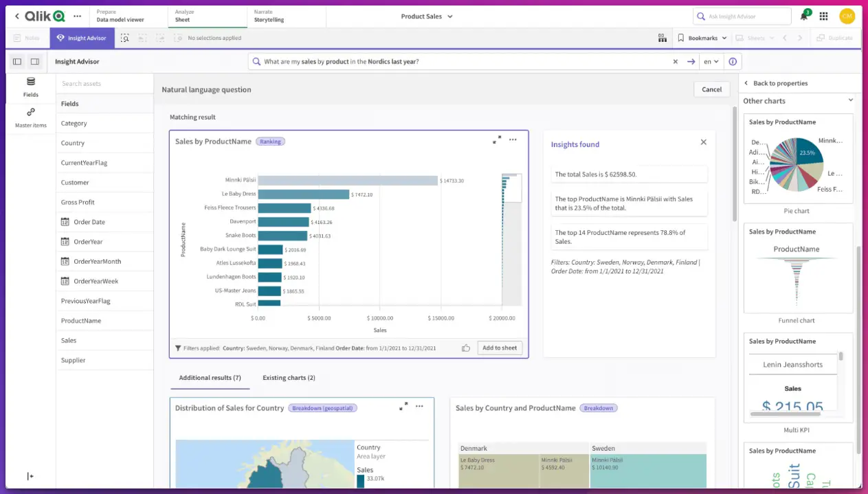This screenshot has height=494, width=868.
Task: Toggle the left panel layout view
Action: [16, 61]
